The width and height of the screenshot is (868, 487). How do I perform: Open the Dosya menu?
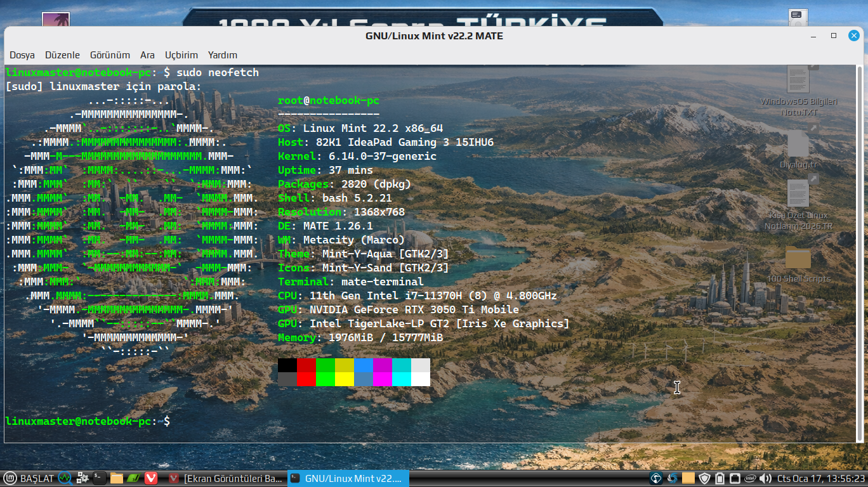click(22, 55)
